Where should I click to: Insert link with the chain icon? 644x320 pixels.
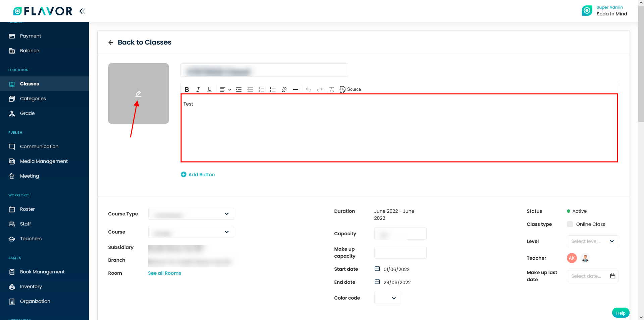point(284,89)
